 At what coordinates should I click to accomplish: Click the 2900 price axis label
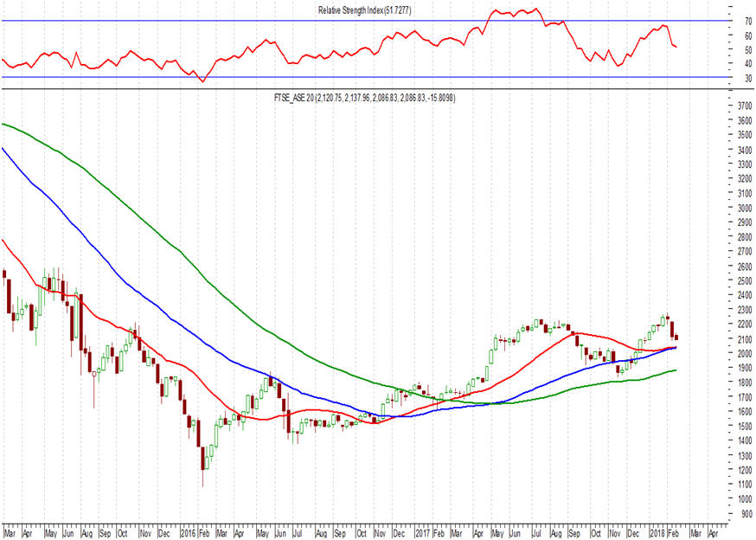745,223
